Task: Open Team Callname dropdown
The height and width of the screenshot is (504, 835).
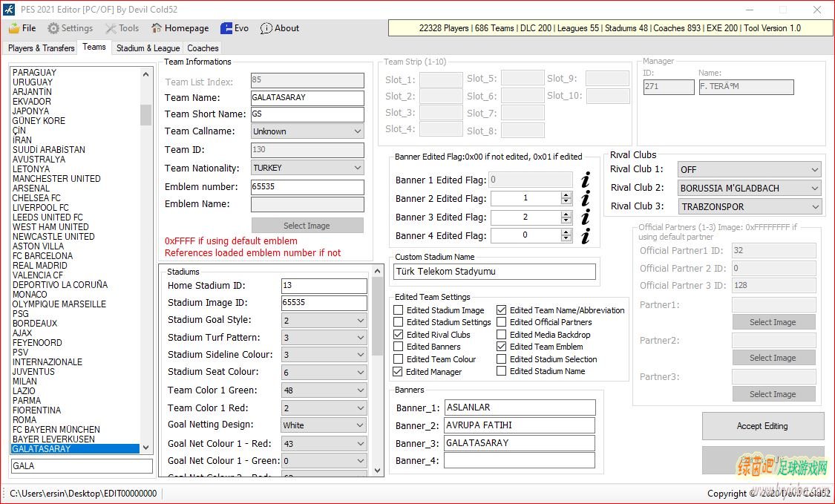Action: (307, 131)
